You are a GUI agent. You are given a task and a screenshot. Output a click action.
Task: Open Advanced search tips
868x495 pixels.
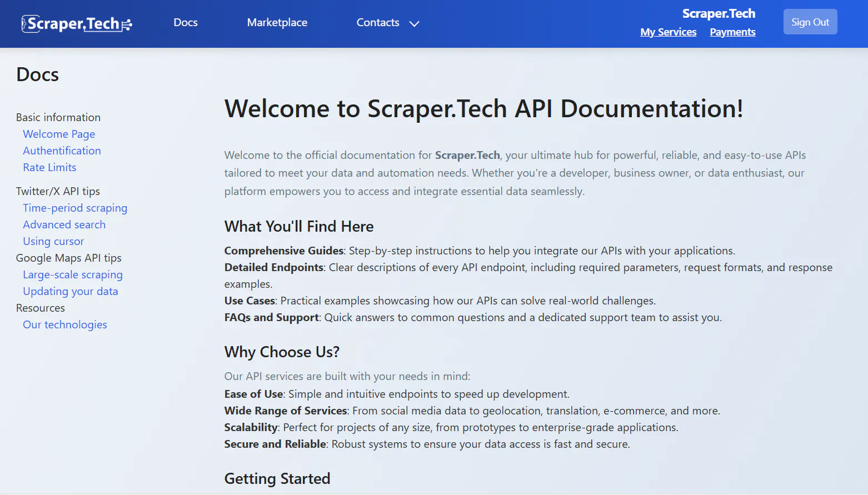coord(64,224)
